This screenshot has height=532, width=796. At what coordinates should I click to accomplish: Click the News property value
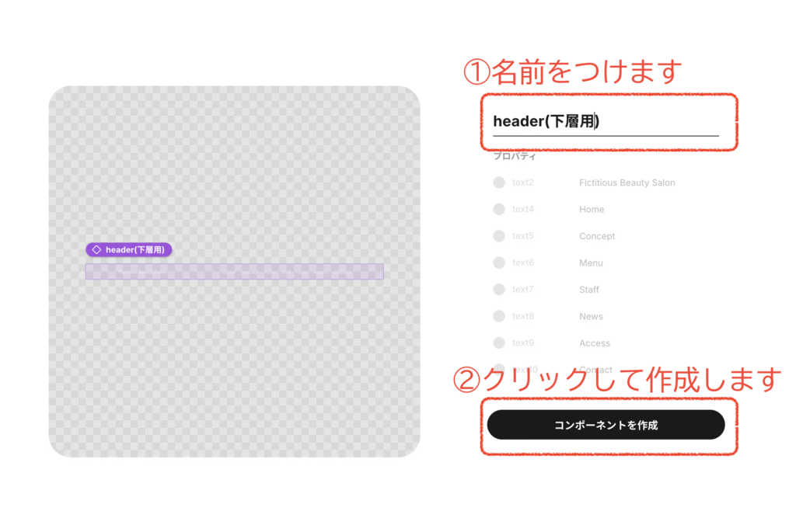[591, 317]
